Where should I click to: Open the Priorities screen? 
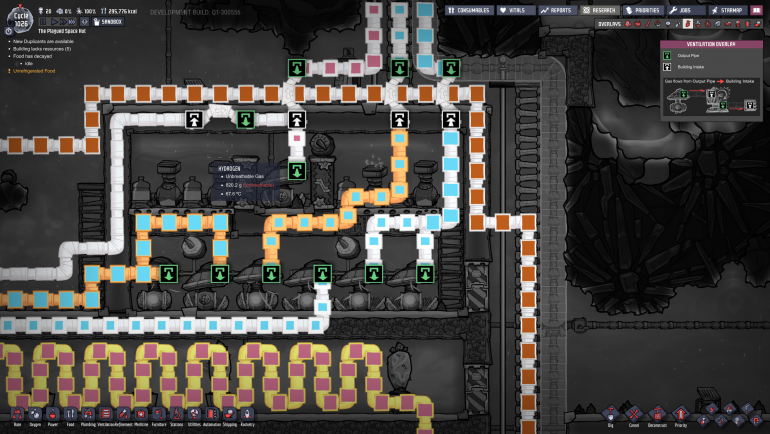pos(643,10)
